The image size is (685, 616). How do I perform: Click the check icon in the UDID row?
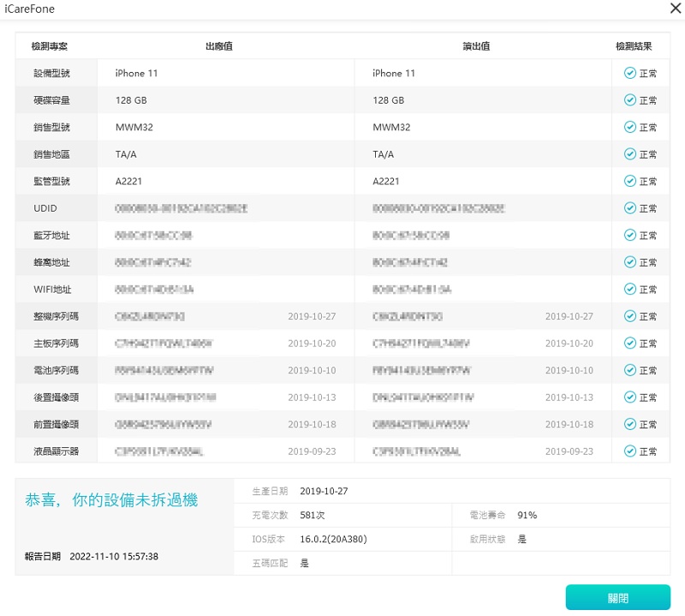(629, 208)
